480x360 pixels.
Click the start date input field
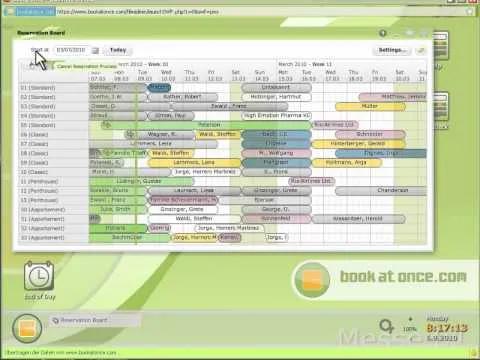[x=71, y=50]
